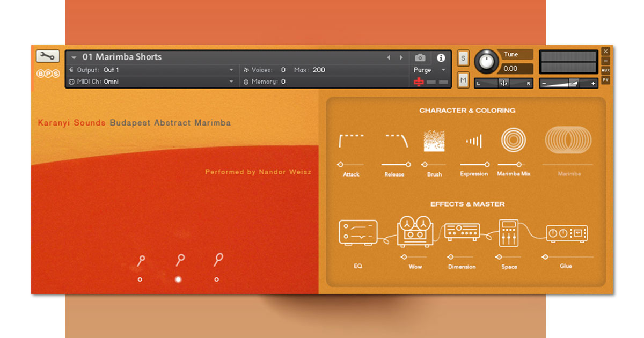Select the Dimension effect icon
Screen dimensions: 644x338
pyautogui.click(x=462, y=231)
